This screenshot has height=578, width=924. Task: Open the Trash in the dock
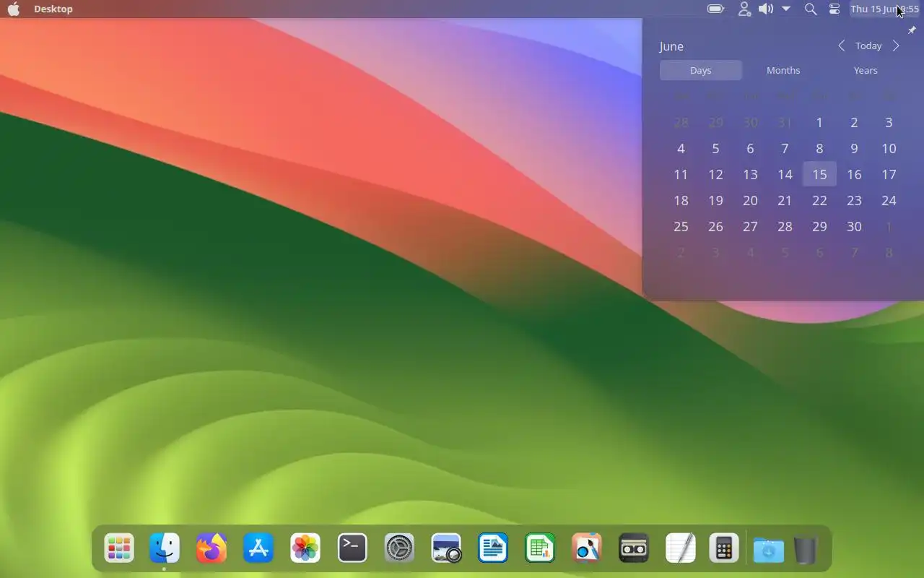(x=806, y=549)
